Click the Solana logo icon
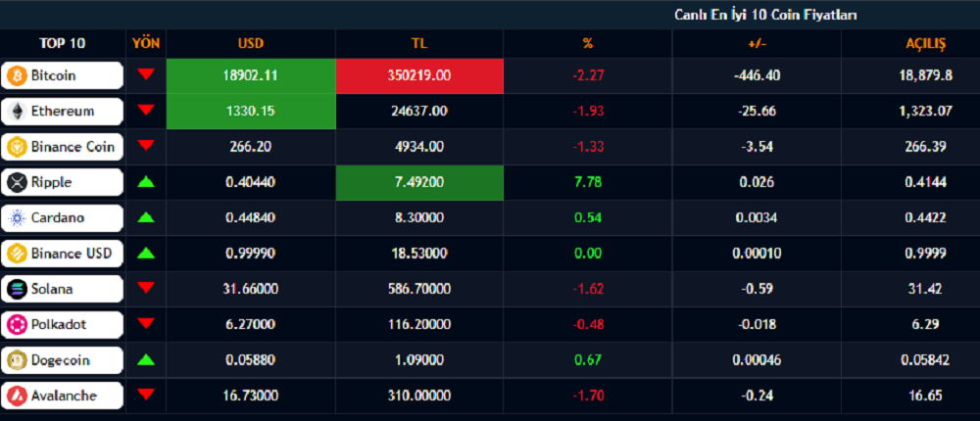 15,289
